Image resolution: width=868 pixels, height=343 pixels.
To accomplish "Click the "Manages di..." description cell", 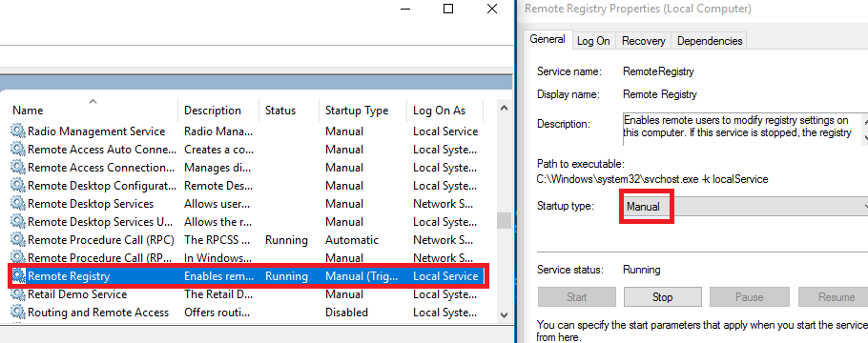I will point(218,168).
